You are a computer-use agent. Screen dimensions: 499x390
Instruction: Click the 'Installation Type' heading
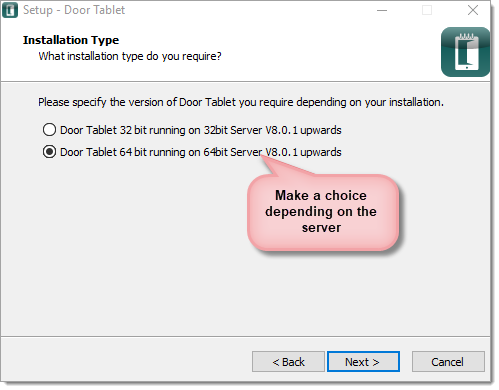pyautogui.click(x=71, y=40)
